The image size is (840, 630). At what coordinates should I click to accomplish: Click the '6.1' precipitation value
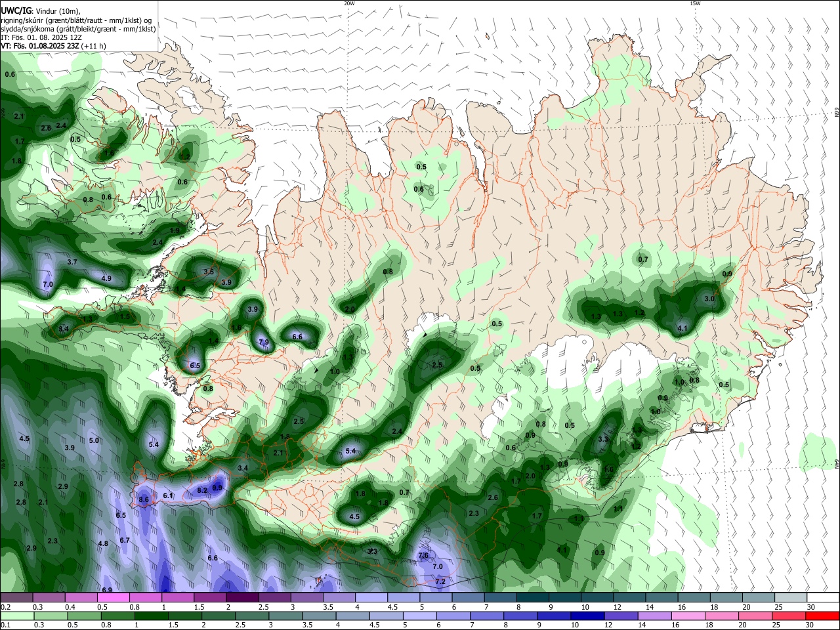[x=167, y=495]
